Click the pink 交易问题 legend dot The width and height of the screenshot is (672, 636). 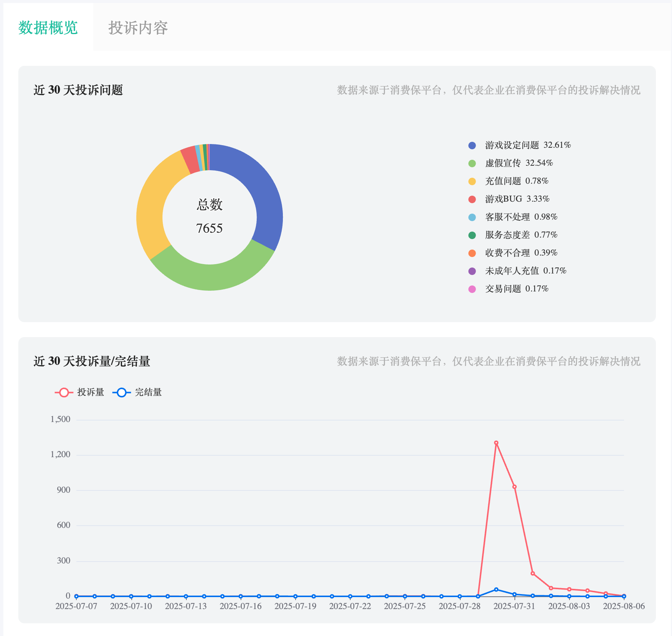pyautogui.click(x=472, y=289)
